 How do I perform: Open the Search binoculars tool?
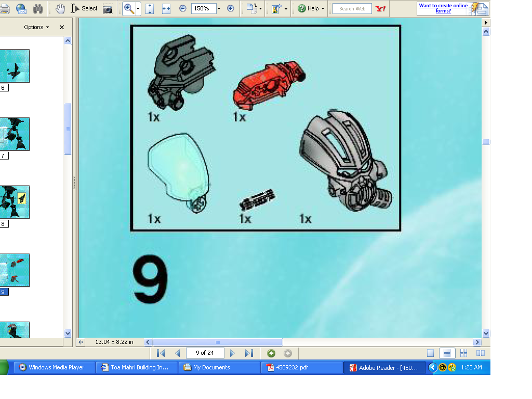click(x=38, y=8)
